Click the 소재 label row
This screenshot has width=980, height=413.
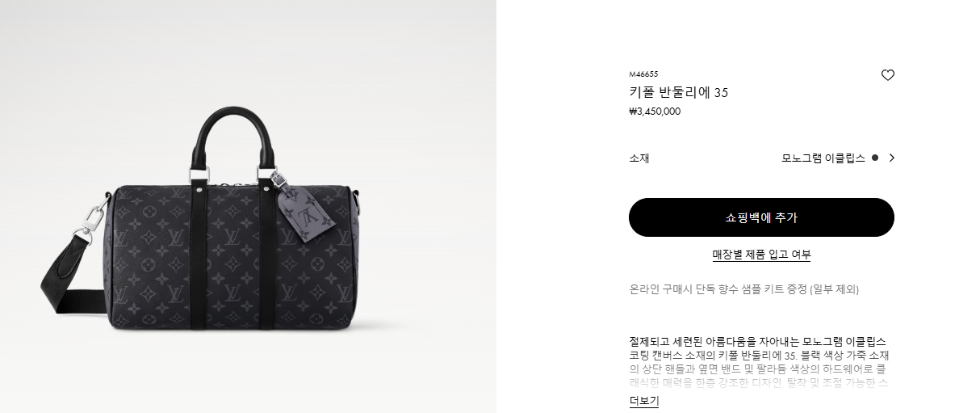tap(761, 158)
